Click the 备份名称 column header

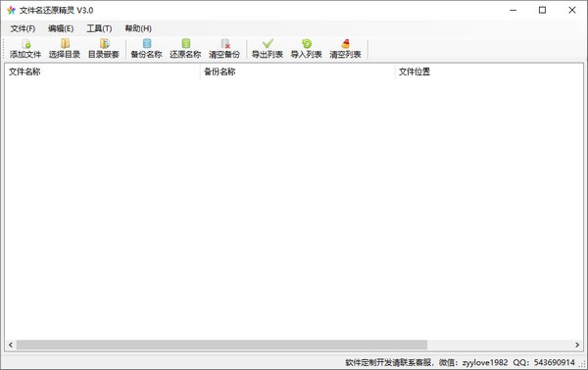click(x=297, y=71)
